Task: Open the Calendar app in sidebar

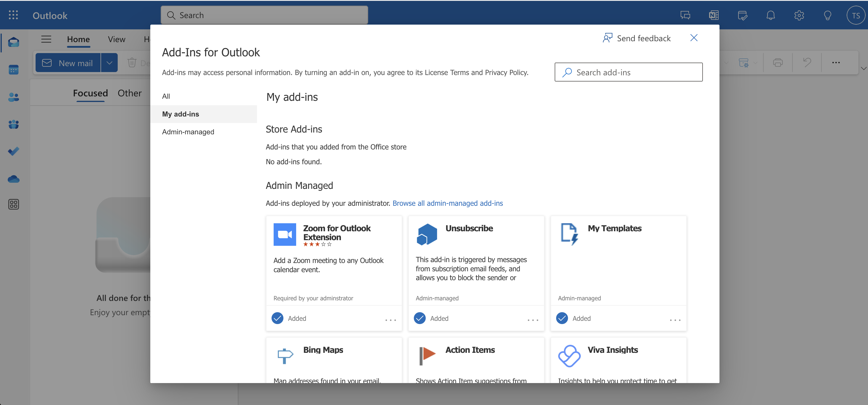Action: tap(13, 70)
